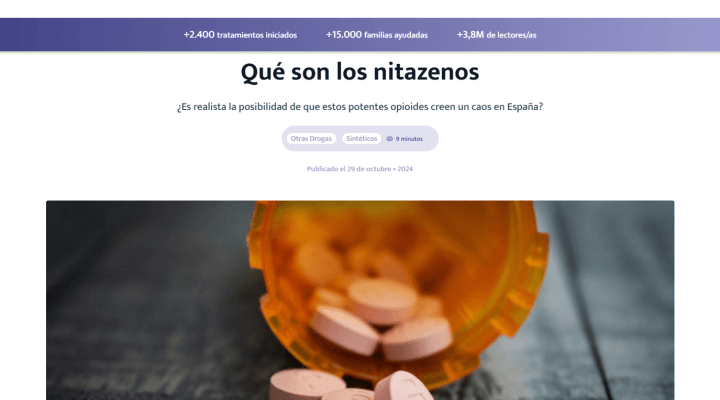This screenshot has height=400, width=720.
Task: Click the +3,8M figure in banner
Action: 470,34
